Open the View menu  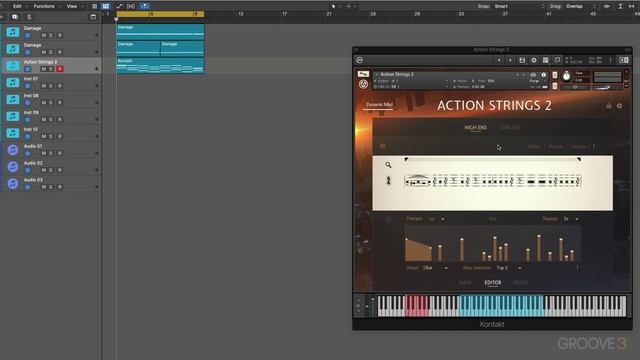(72, 6)
